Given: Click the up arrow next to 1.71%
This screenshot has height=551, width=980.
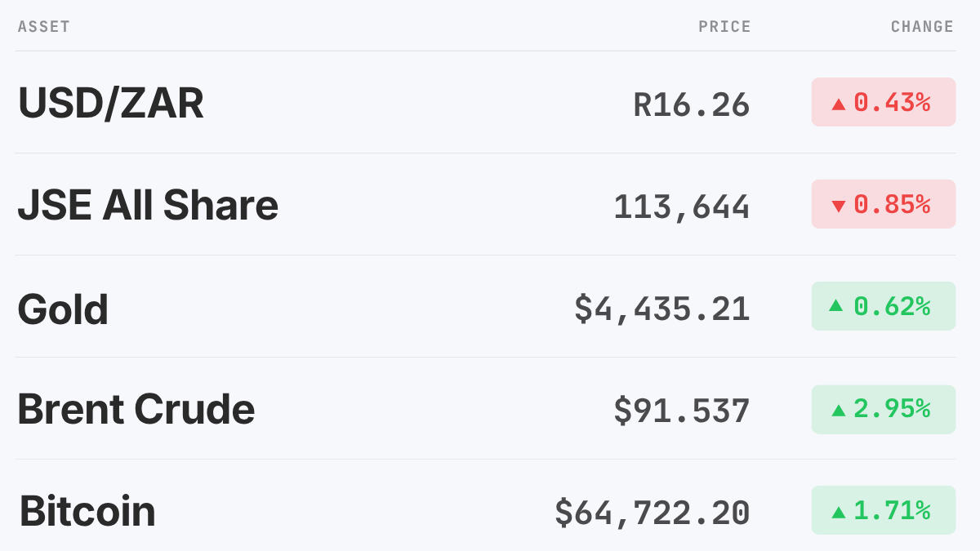Looking at the screenshot, I should [x=838, y=512].
